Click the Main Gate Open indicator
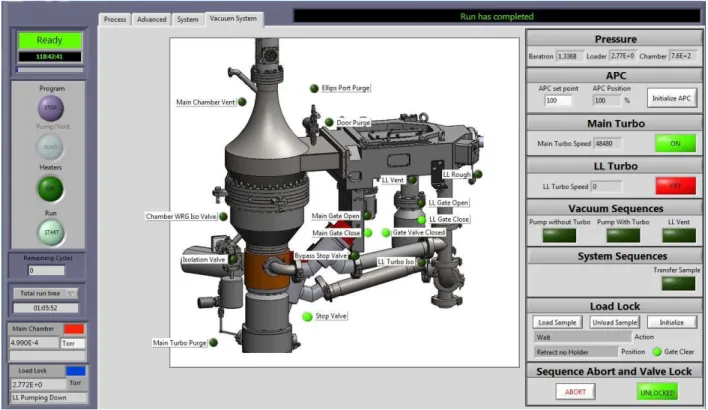Image resolution: width=708 pixels, height=410 pixels. click(367, 216)
